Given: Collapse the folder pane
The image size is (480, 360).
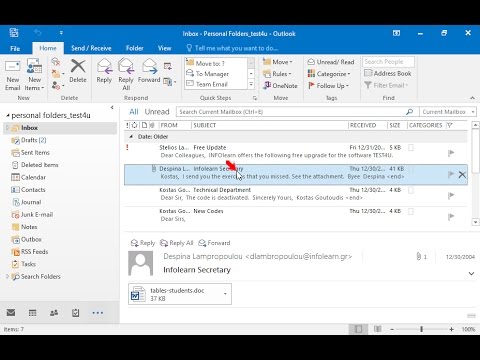Looking at the screenshot, I should coord(112,107).
